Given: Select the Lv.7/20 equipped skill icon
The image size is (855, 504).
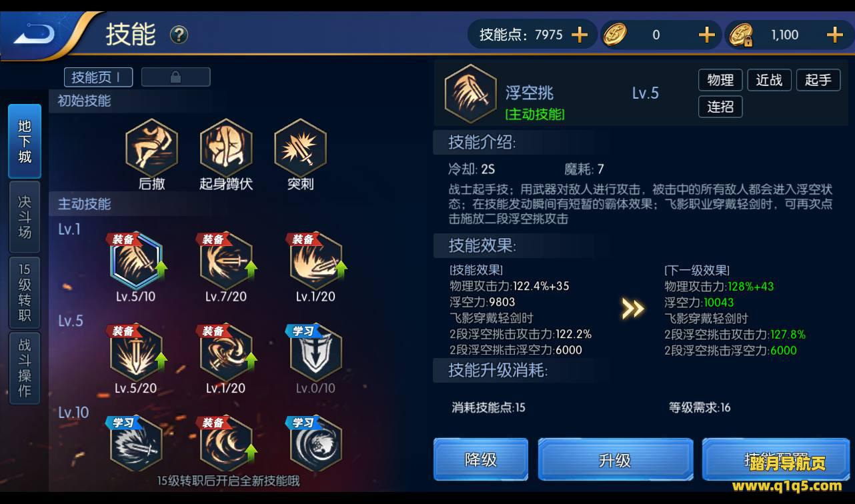Looking at the screenshot, I should pos(226,260).
